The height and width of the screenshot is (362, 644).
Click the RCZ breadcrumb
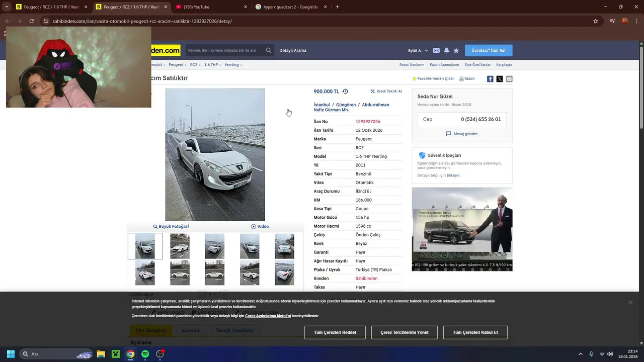[x=194, y=65]
